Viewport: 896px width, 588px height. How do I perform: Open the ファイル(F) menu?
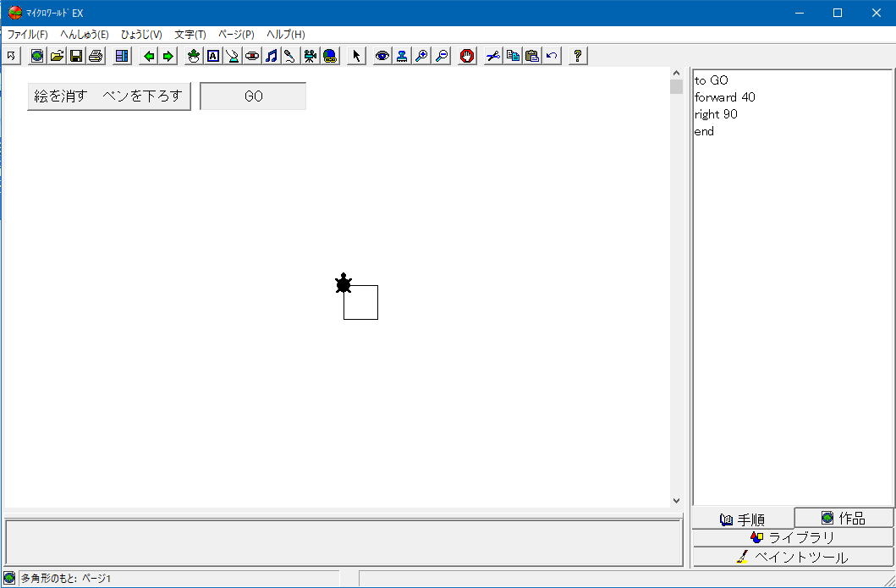27,35
